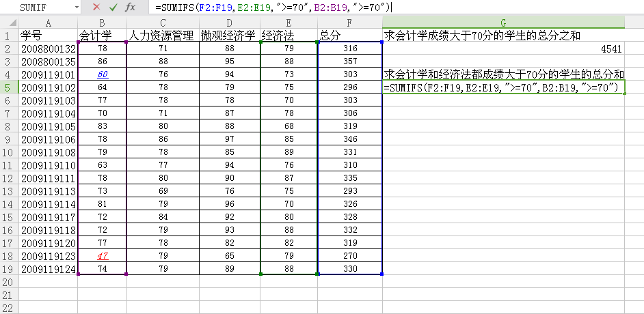Select row 19 header

pyautogui.click(x=9, y=269)
